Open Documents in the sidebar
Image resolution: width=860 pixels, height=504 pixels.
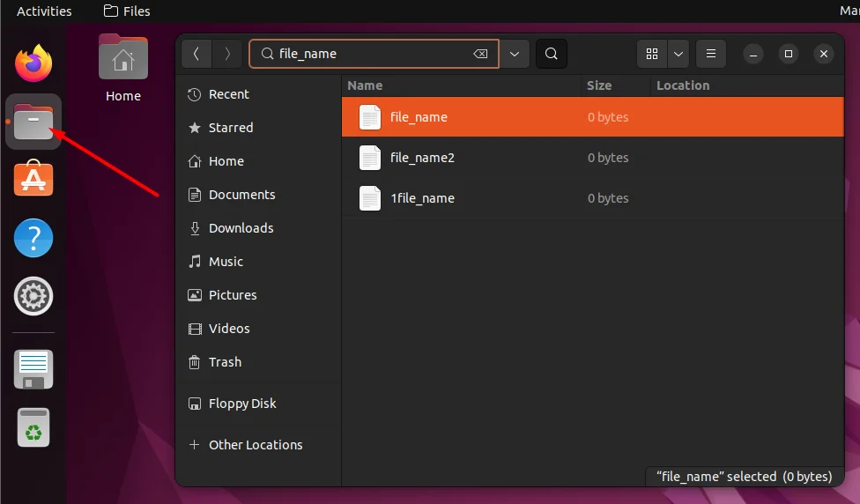click(258, 195)
